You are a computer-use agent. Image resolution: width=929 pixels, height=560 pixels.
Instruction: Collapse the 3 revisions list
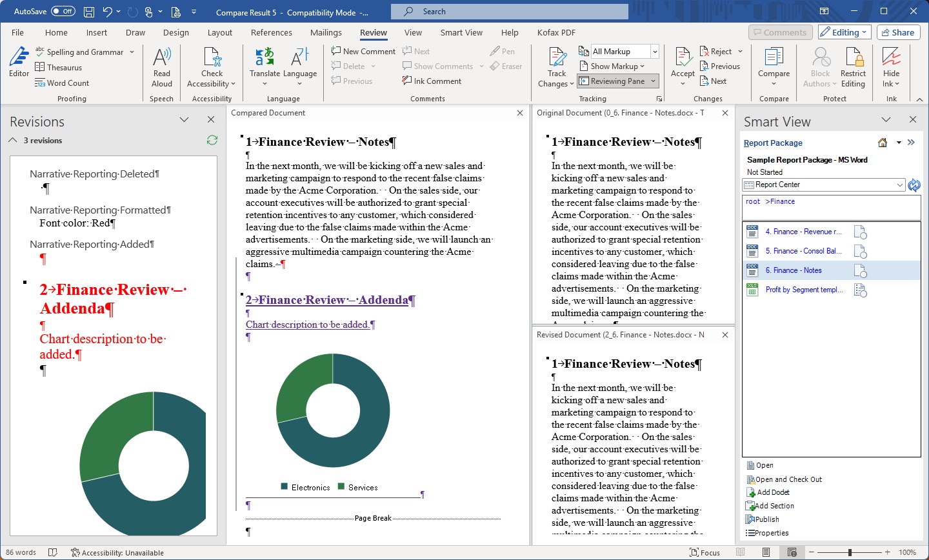coord(12,140)
